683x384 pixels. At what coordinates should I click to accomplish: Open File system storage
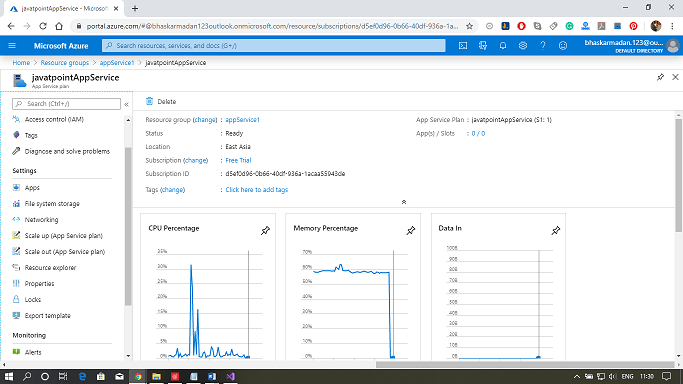52,204
